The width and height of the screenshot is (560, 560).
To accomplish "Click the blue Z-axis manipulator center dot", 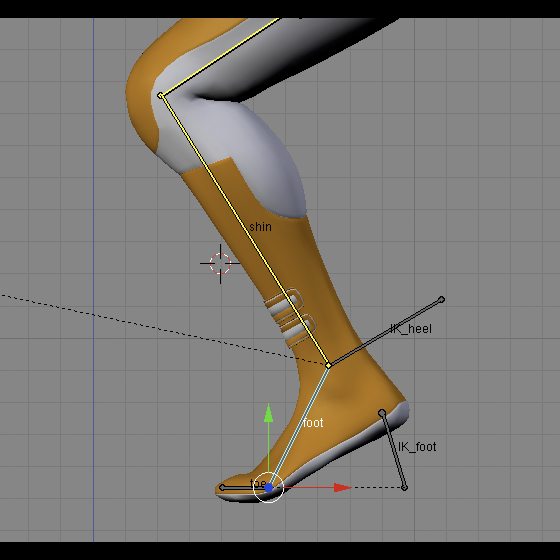I will pyautogui.click(x=269, y=488).
